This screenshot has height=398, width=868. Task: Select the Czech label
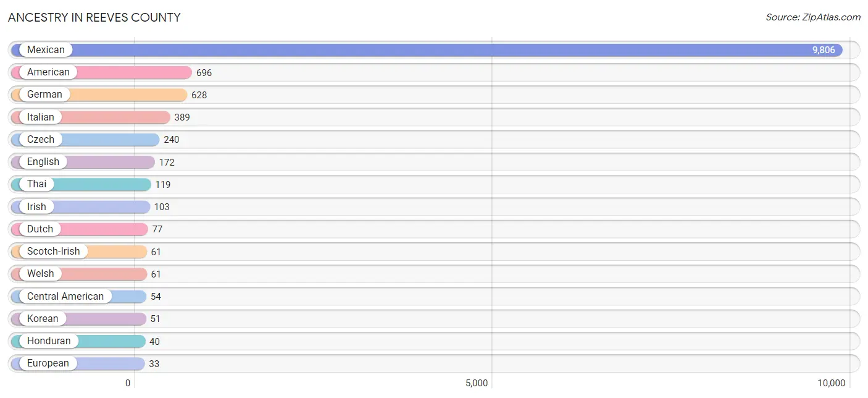[41, 140]
